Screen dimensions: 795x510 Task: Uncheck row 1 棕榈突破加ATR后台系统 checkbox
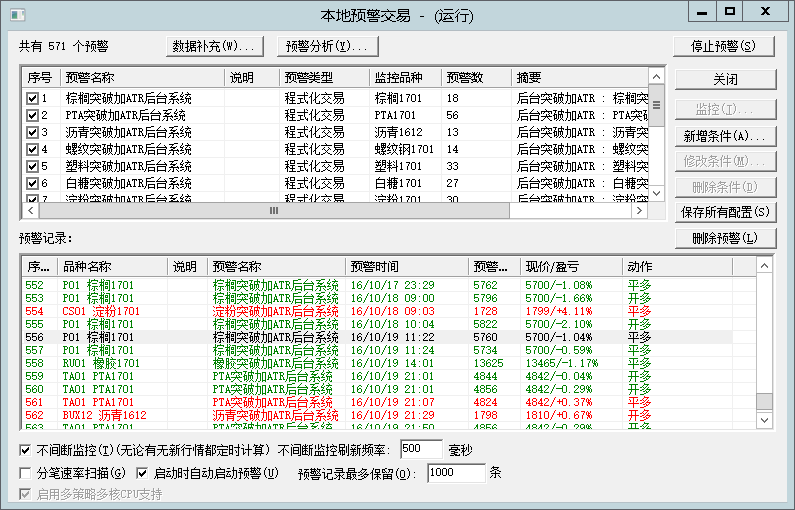coord(32,99)
